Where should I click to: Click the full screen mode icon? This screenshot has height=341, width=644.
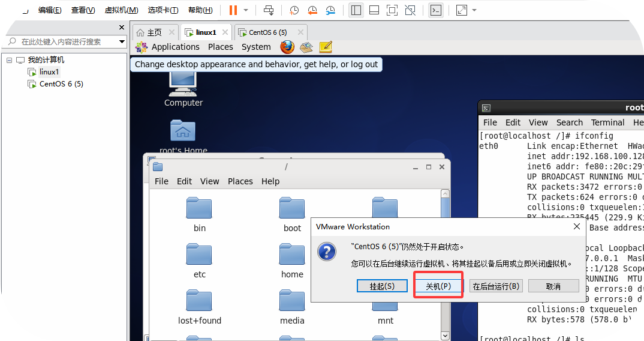point(392,10)
